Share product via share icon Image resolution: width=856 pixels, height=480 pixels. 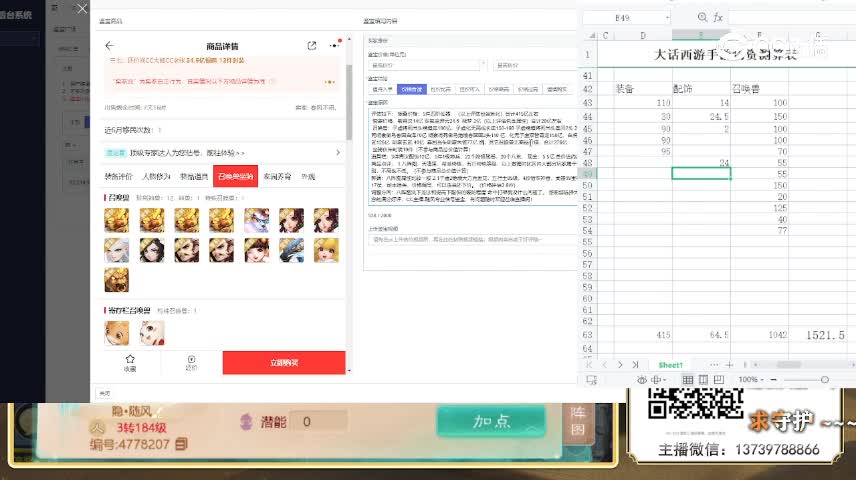pyautogui.click(x=312, y=46)
